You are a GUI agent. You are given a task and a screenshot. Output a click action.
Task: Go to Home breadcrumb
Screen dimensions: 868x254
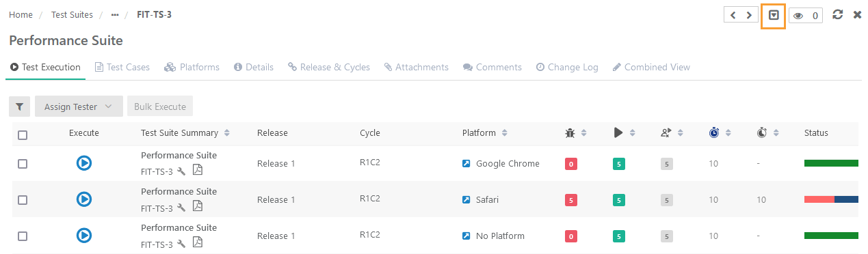coord(21,14)
